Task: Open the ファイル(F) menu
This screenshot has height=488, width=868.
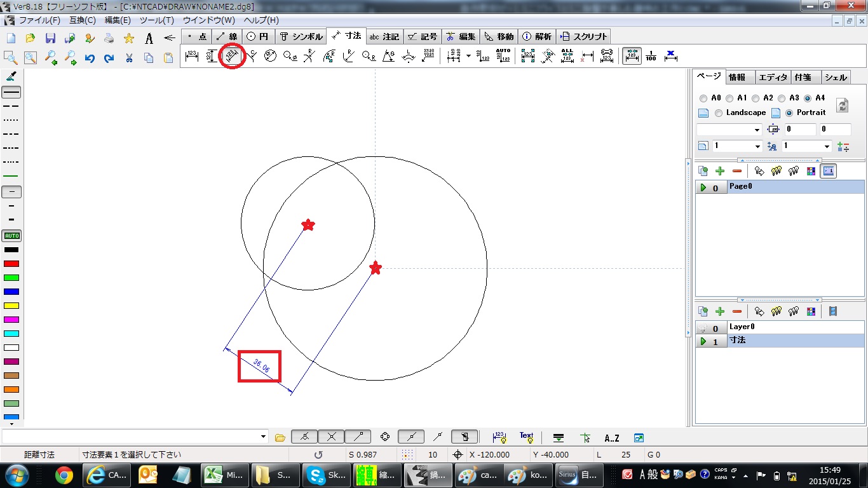Action: 39,20
